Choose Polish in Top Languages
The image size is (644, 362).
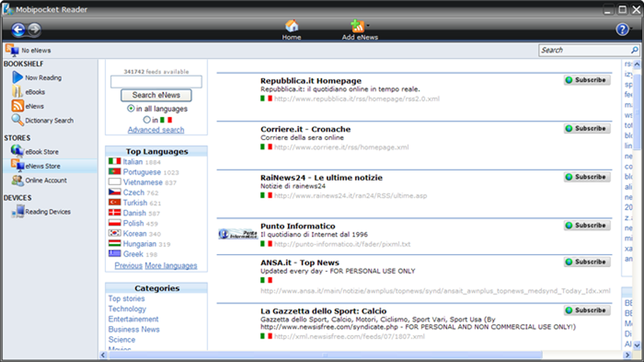[x=133, y=224]
